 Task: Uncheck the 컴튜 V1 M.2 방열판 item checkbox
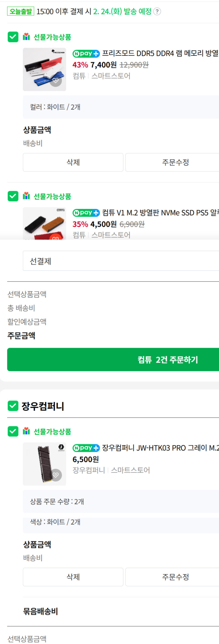tap(13, 196)
